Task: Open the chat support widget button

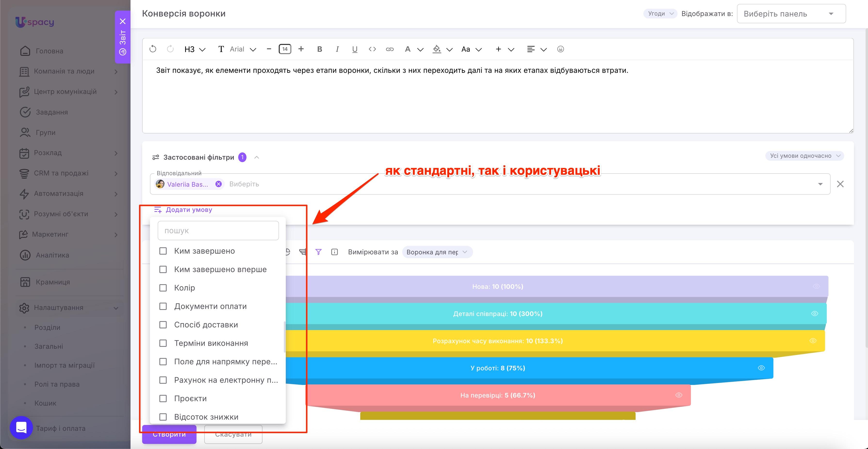Action: tap(21, 428)
